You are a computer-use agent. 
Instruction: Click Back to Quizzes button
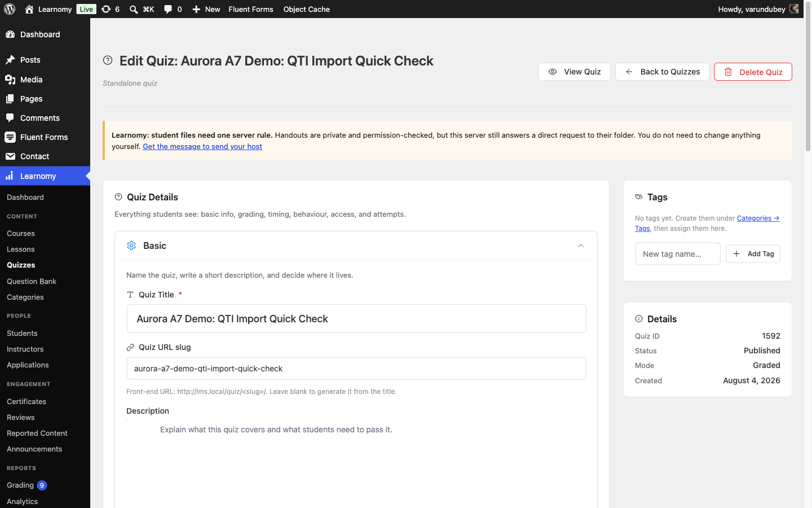coord(662,72)
